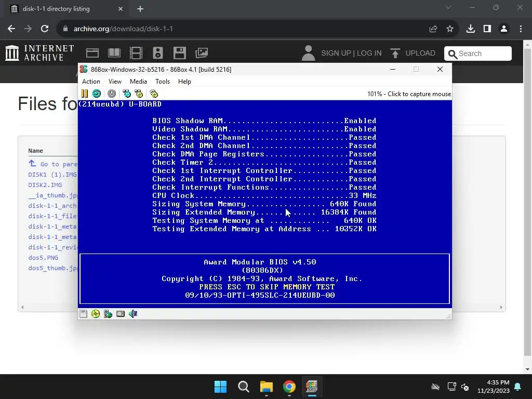Image resolution: width=532 pixels, height=399 pixels.
Task: Open the Help menu in 86Box
Action: coord(184,82)
